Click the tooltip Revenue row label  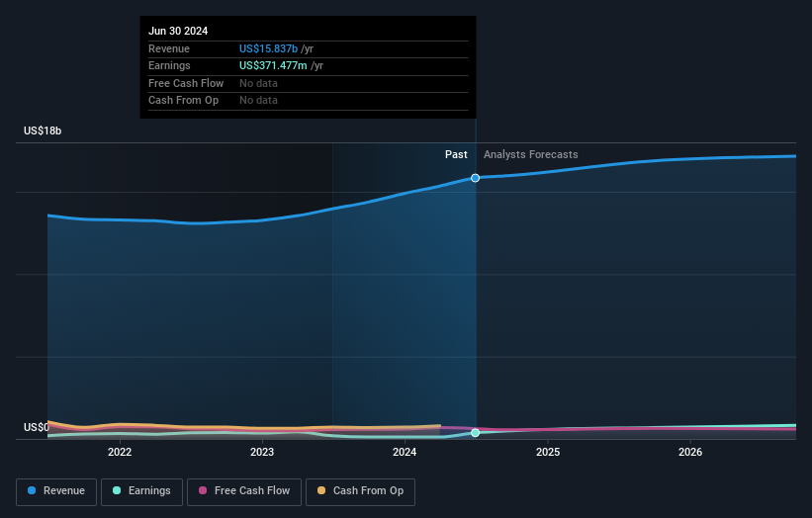pyautogui.click(x=169, y=48)
